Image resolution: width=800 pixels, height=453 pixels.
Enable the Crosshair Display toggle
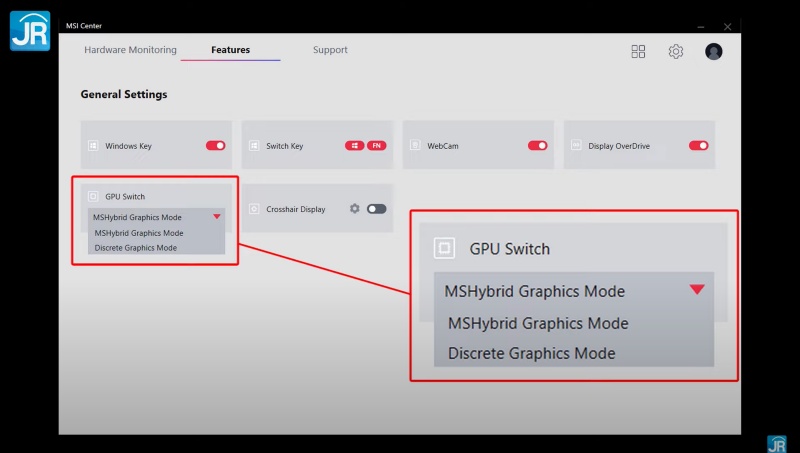click(376, 209)
